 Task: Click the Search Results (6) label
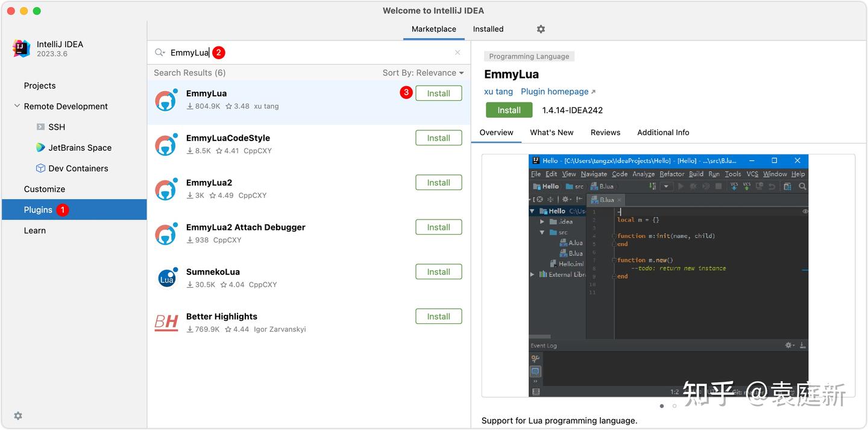(190, 72)
